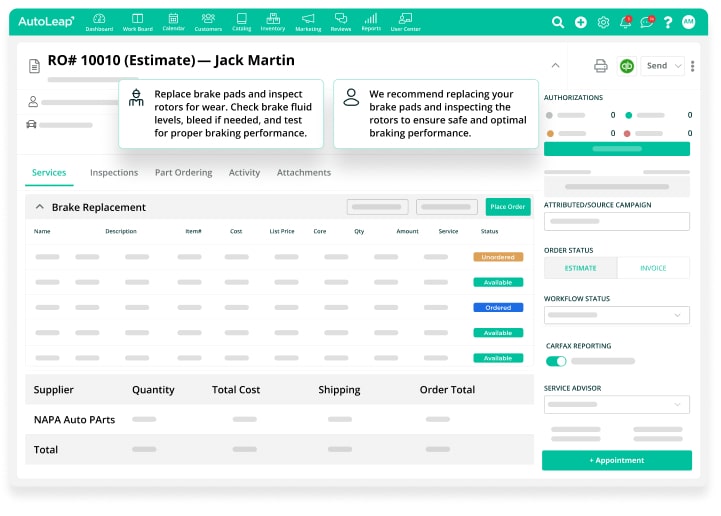The image size is (721, 516).
Task: Toggle the Carfax Reporting switch
Action: pos(556,361)
